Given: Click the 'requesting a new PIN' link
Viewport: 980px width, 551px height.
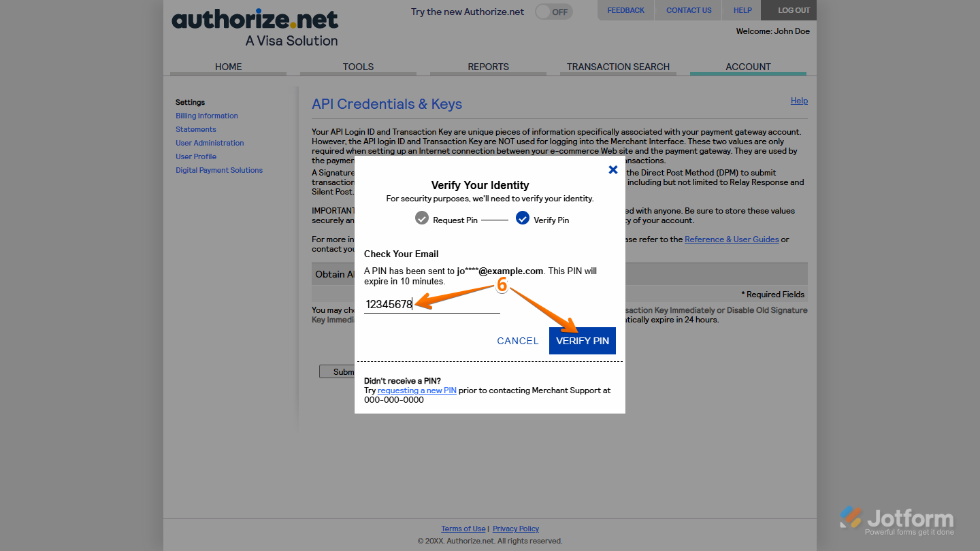Looking at the screenshot, I should click(x=416, y=390).
